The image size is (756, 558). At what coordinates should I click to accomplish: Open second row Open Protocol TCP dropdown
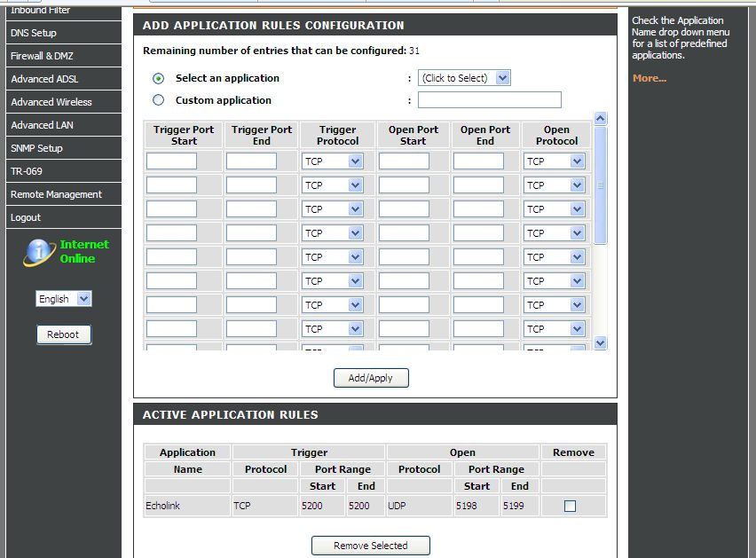pos(554,185)
